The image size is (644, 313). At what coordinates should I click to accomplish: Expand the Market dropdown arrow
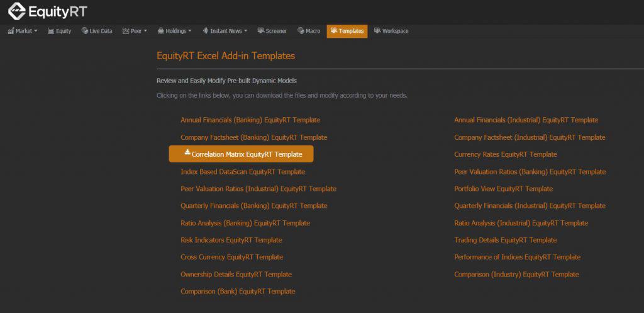click(x=36, y=31)
